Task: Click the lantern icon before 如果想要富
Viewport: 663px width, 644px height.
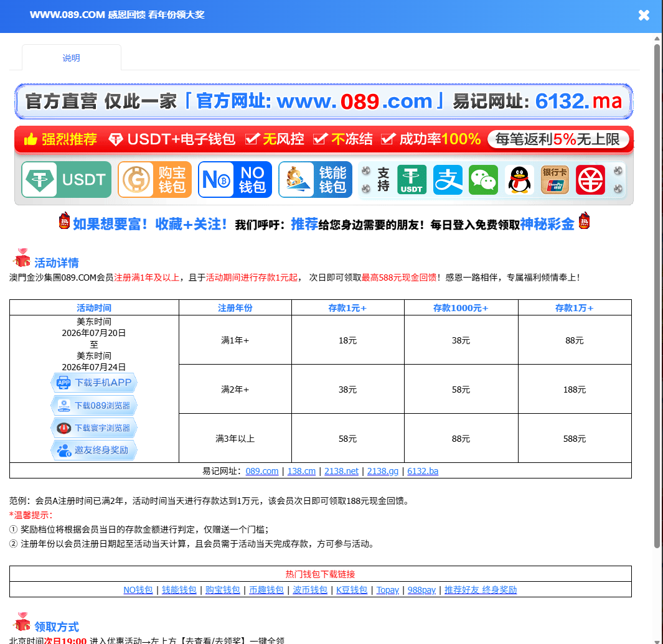Action: tap(64, 221)
